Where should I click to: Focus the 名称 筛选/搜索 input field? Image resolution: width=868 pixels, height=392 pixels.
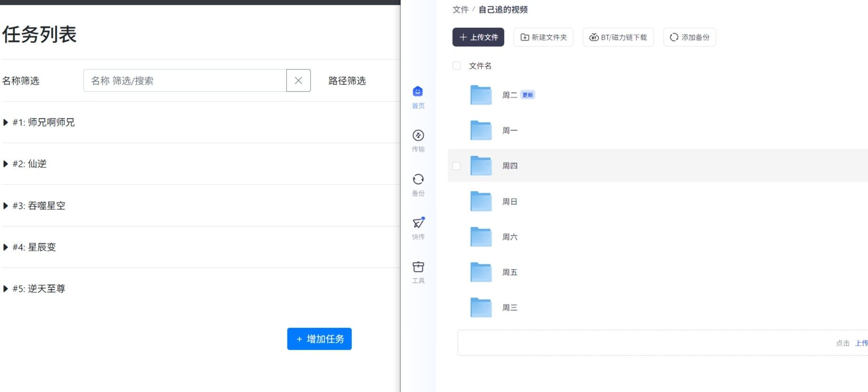click(185, 81)
